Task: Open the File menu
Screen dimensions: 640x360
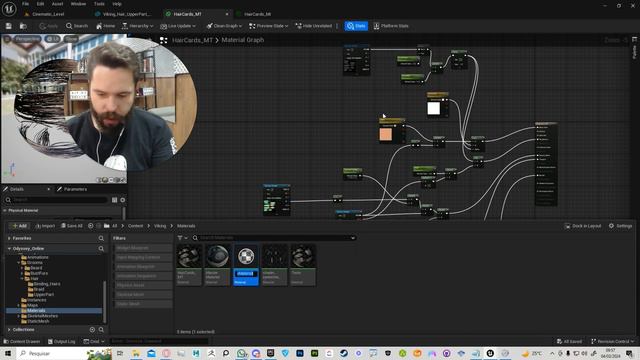Action: click(25, 4)
